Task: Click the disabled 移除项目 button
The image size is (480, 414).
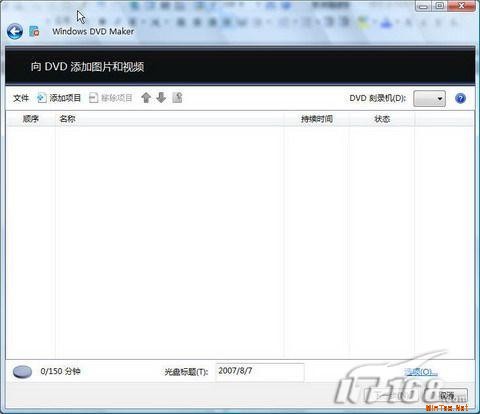Action: (x=111, y=98)
